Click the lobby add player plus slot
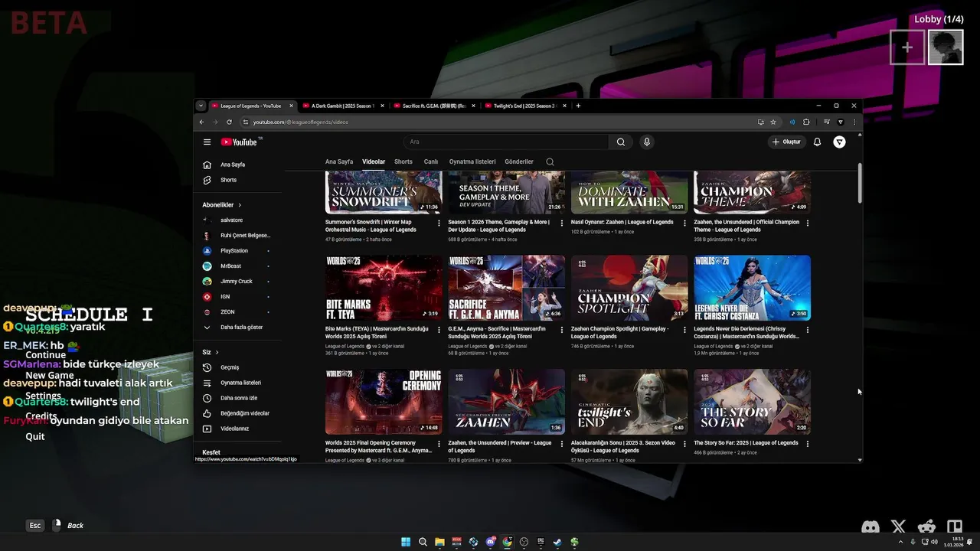 [x=907, y=47]
